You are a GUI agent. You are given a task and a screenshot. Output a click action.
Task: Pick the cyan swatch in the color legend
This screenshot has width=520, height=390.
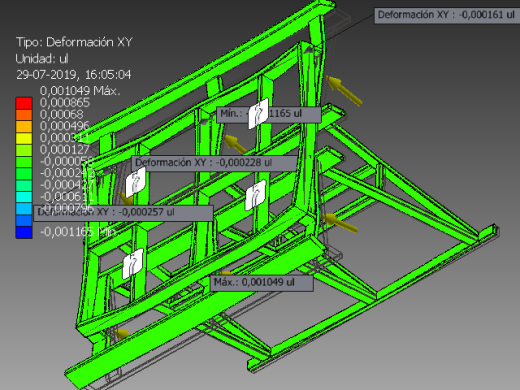(24, 197)
